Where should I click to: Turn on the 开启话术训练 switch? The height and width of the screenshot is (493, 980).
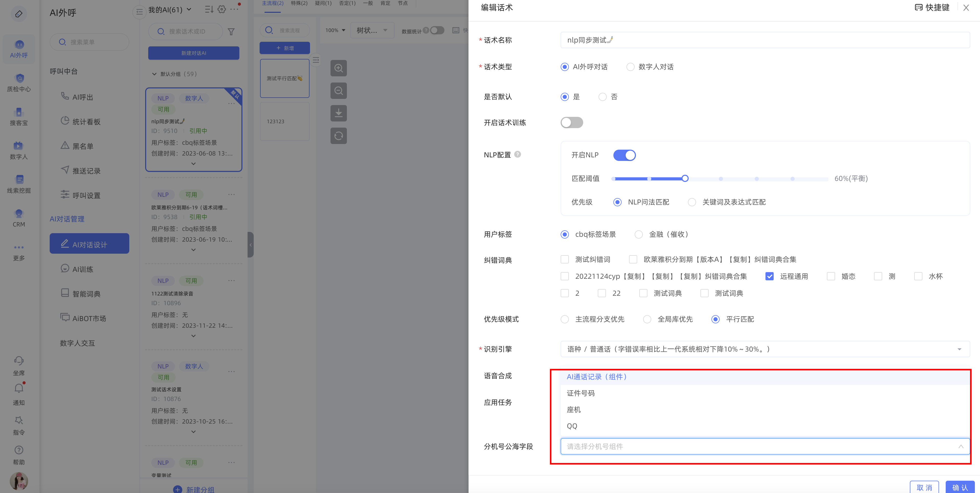571,122
